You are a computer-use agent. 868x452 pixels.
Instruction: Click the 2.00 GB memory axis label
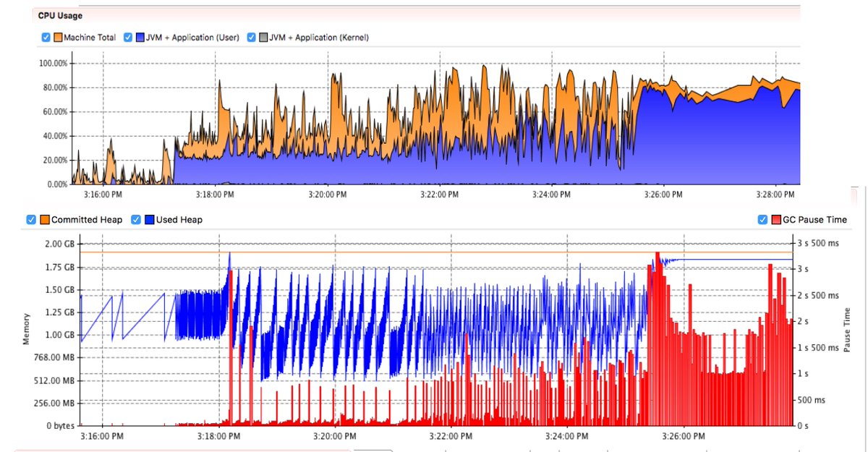[60, 244]
